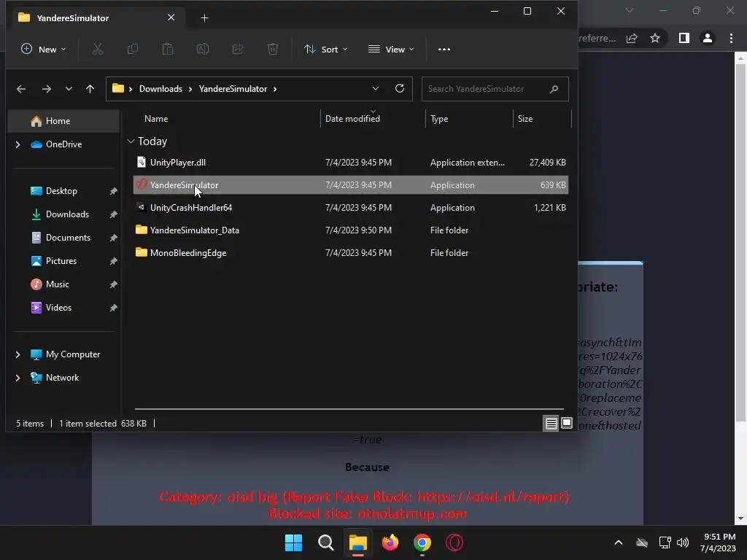Unpin Desktop using its pin icon
This screenshot has width=747, height=560.
point(113,191)
